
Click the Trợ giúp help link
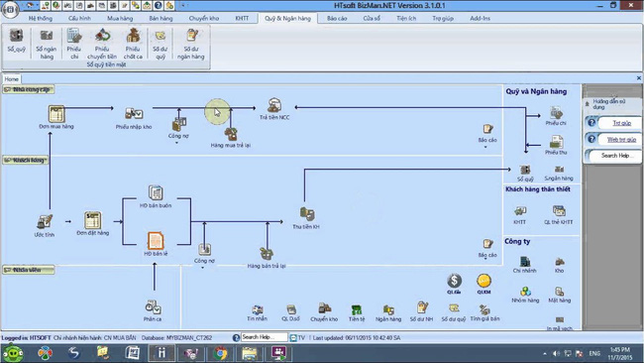pyautogui.click(x=621, y=123)
